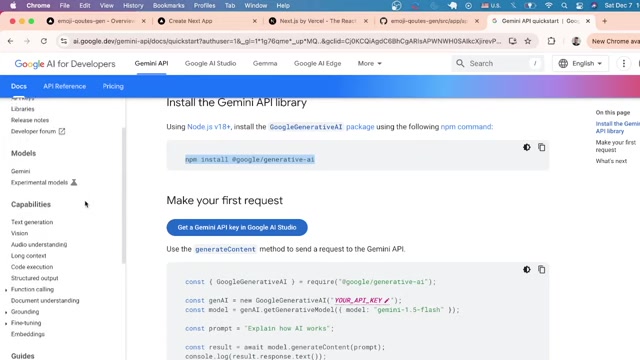The width and height of the screenshot is (640, 360).
Task: Open Document understanding in sidebar
Action: (45, 301)
